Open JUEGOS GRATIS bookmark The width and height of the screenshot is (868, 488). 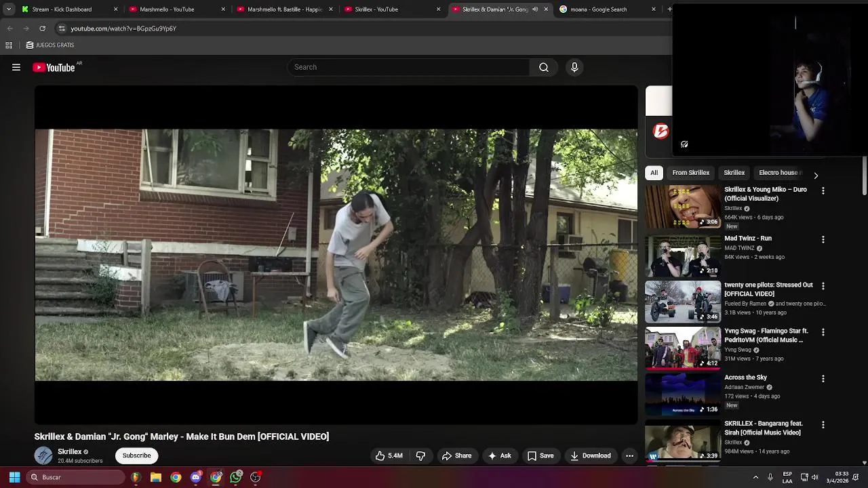pyautogui.click(x=50, y=45)
